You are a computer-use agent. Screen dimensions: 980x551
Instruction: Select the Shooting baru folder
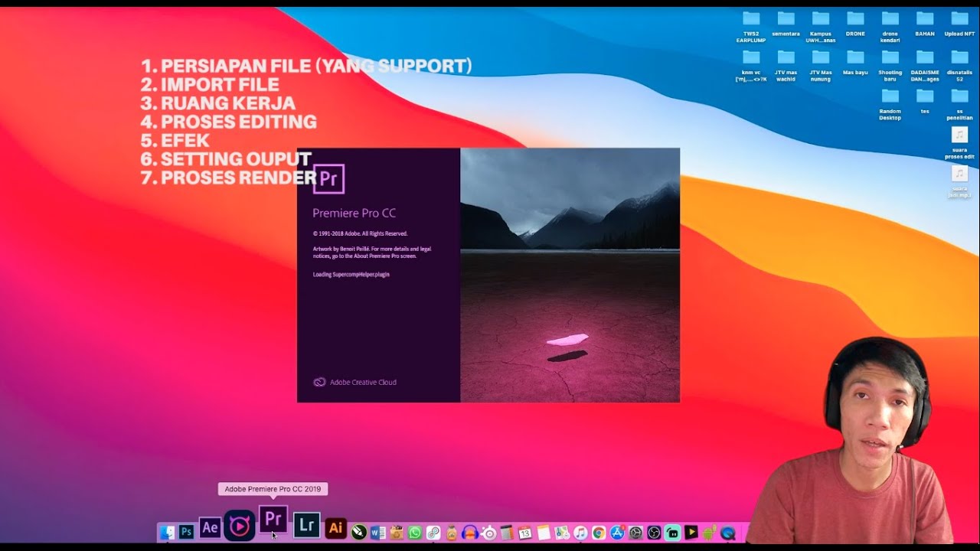point(890,65)
